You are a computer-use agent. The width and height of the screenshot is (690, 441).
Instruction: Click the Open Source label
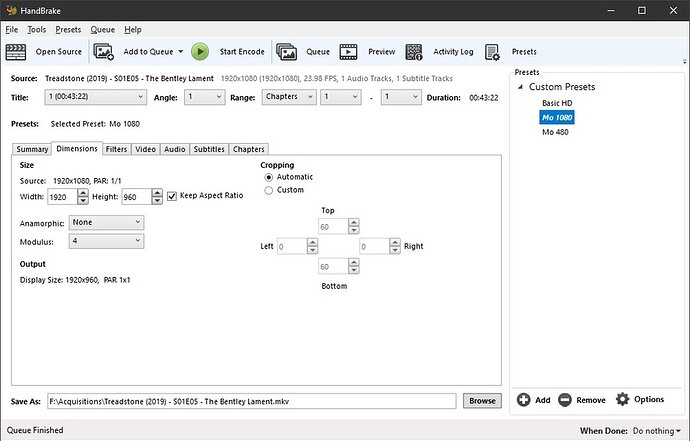pyautogui.click(x=59, y=51)
